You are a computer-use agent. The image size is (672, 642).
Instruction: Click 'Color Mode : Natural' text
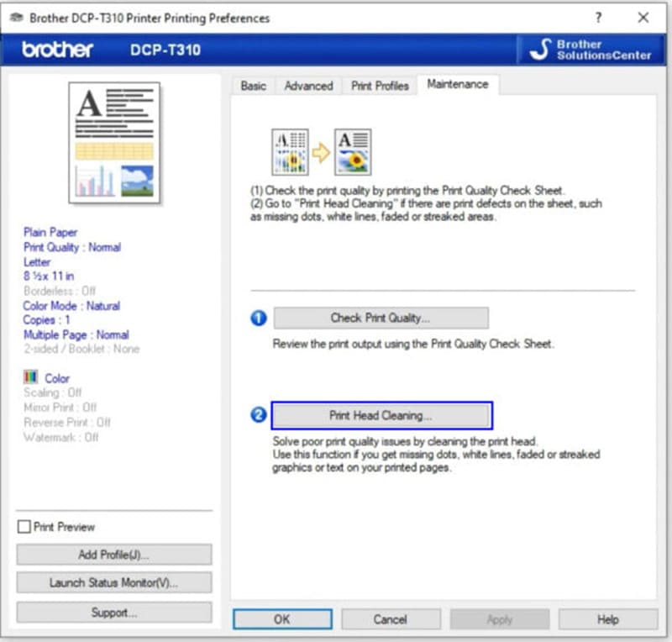click(x=71, y=306)
